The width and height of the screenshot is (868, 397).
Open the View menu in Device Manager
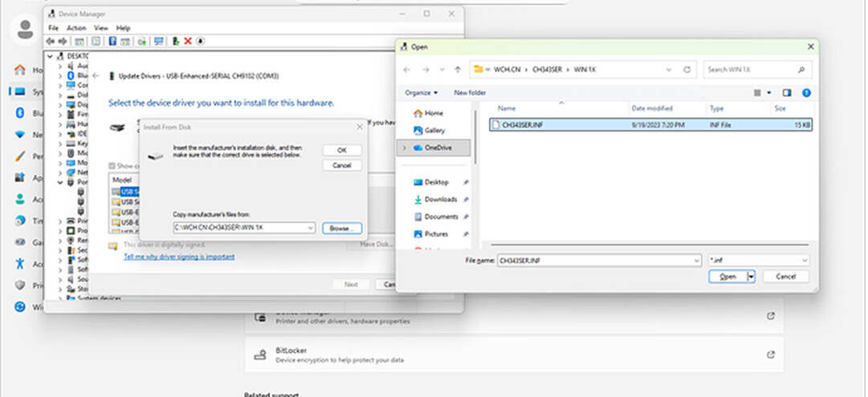[101, 28]
